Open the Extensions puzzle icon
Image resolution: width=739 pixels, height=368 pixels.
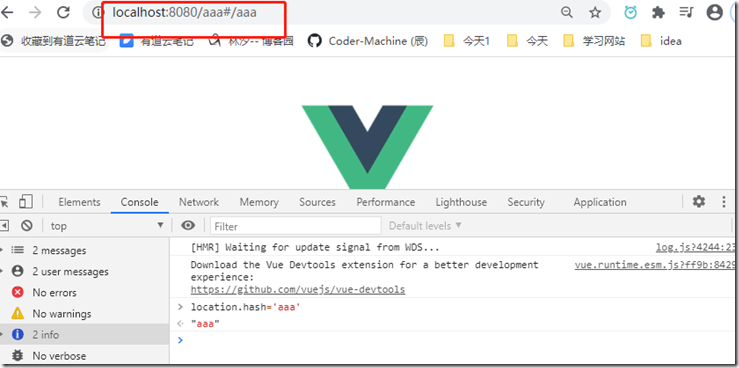coord(658,13)
